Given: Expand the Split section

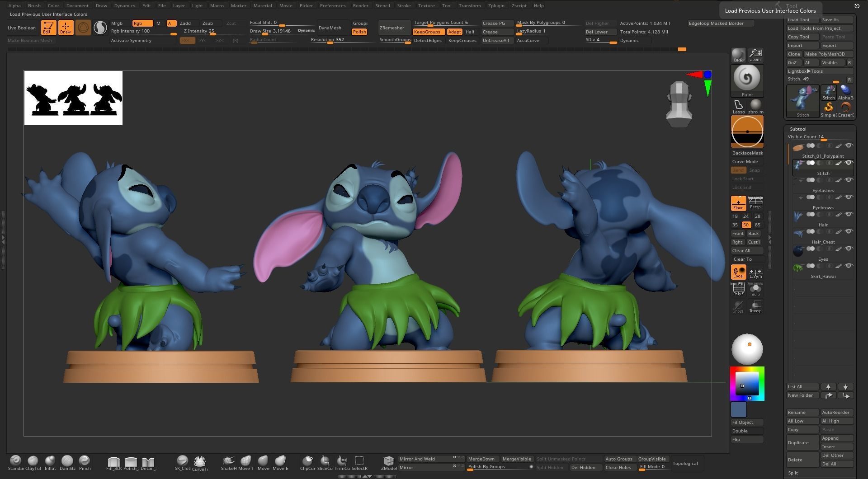Looking at the screenshot, I should coord(793,473).
